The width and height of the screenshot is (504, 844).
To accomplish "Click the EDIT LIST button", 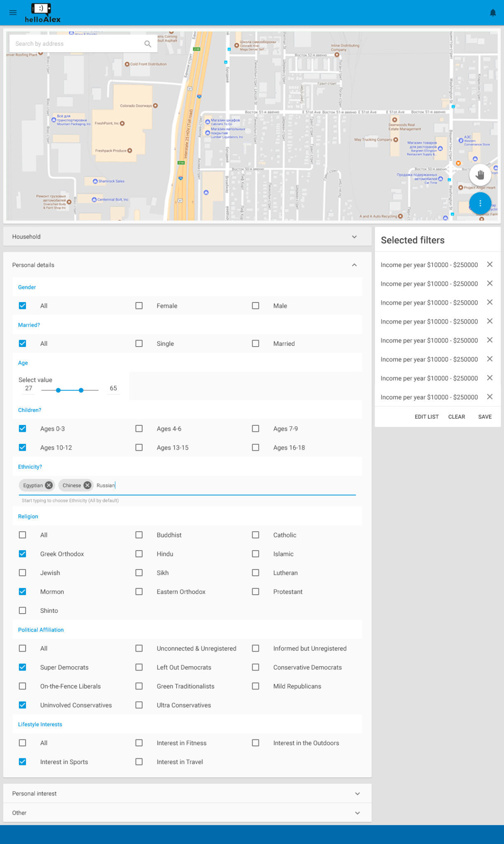I will [x=427, y=417].
